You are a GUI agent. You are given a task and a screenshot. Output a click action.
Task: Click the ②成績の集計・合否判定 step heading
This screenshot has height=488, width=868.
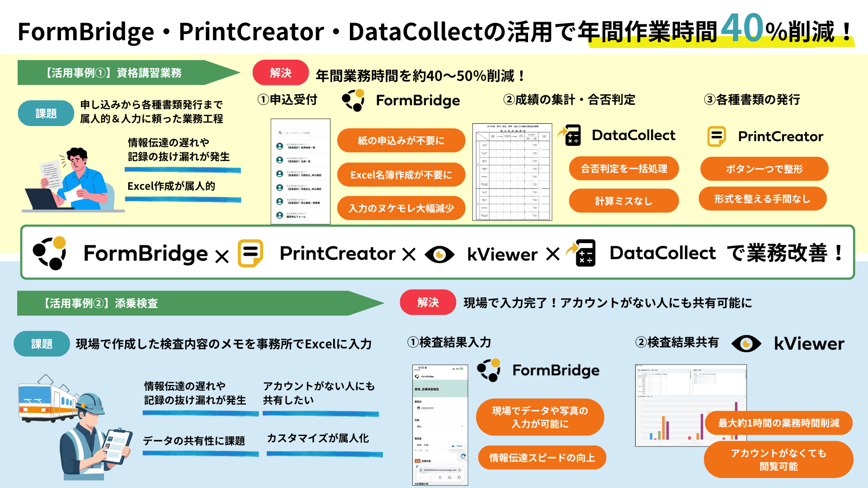click(x=569, y=99)
